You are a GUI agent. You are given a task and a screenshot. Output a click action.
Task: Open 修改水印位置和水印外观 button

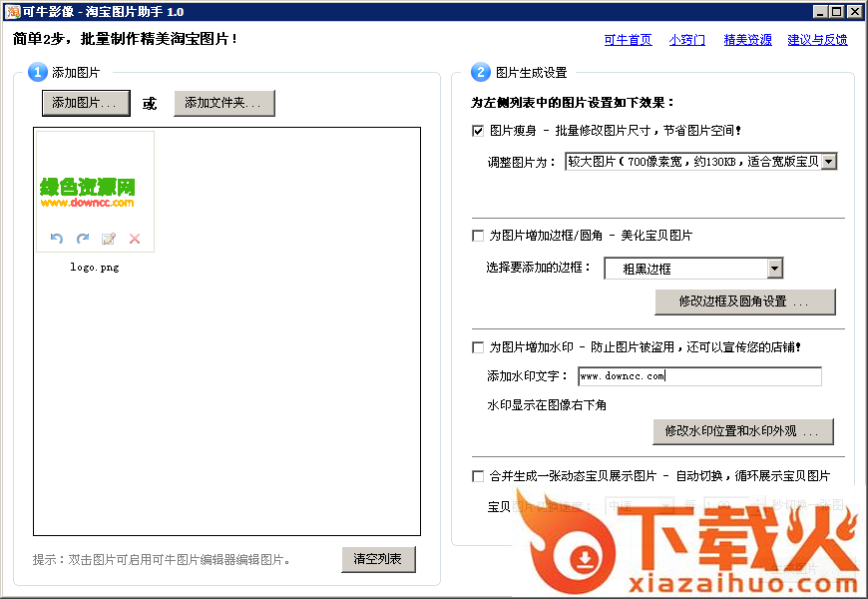click(x=743, y=431)
